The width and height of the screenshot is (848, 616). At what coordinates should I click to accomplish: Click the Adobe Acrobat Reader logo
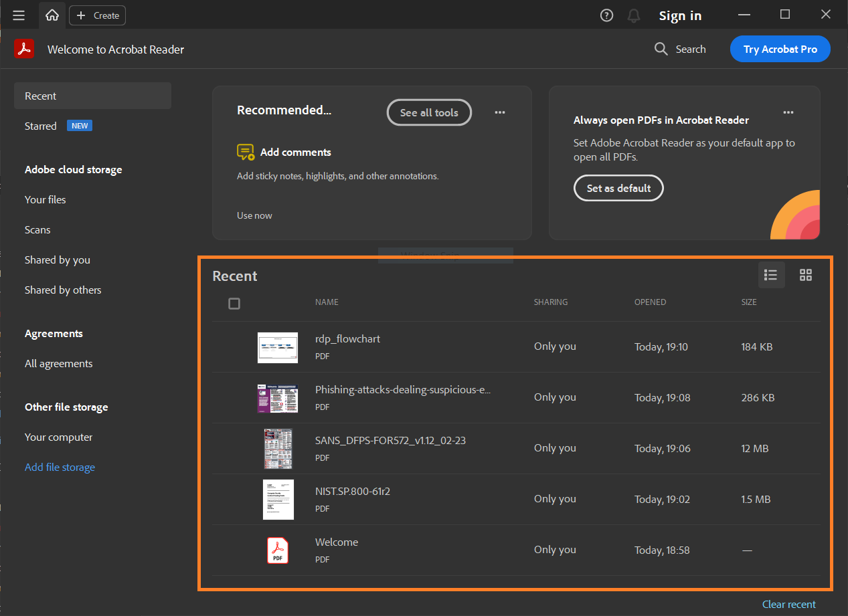coord(24,48)
